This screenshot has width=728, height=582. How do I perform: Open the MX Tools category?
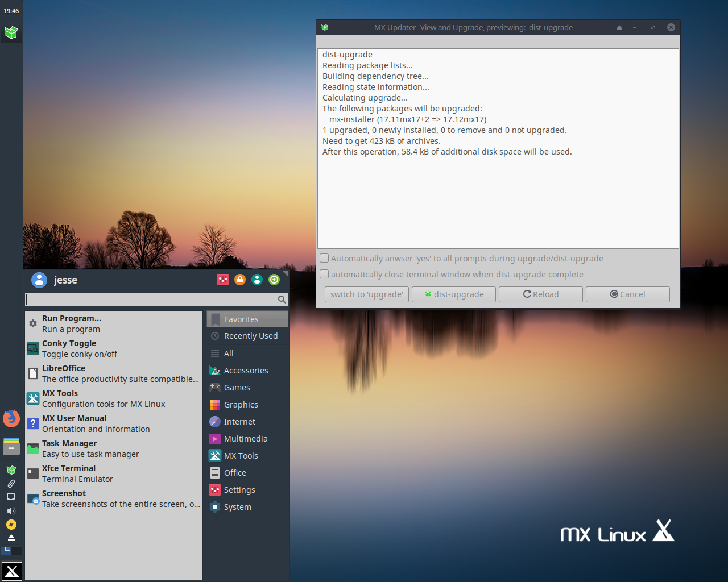click(247, 456)
